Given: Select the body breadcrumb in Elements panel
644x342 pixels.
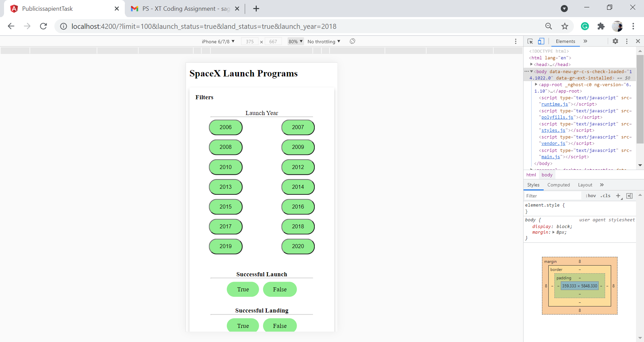Looking at the screenshot, I should coord(547,175).
